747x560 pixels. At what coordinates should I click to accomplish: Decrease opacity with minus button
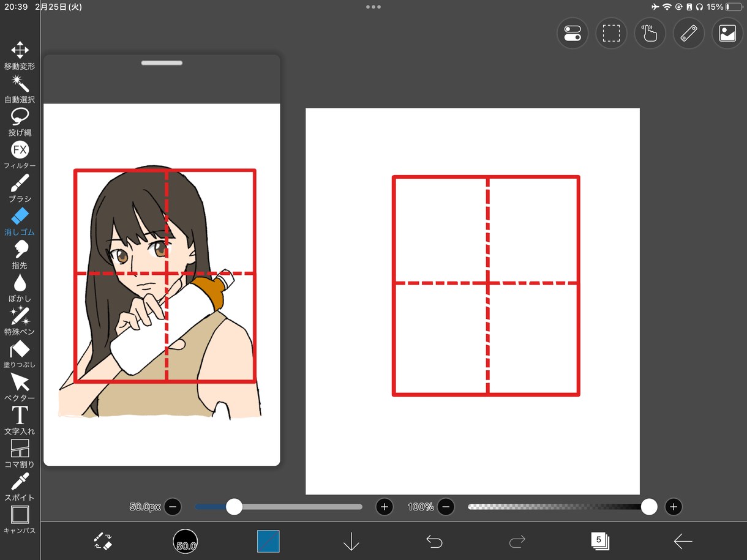(x=446, y=507)
